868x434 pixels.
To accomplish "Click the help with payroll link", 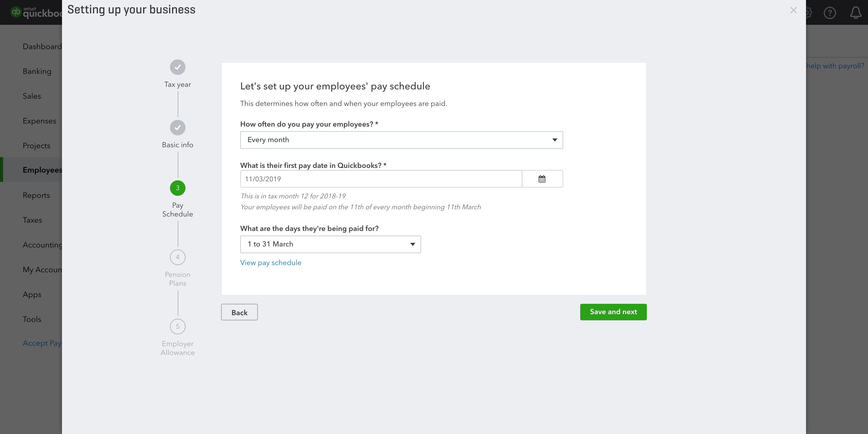I will point(835,66).
